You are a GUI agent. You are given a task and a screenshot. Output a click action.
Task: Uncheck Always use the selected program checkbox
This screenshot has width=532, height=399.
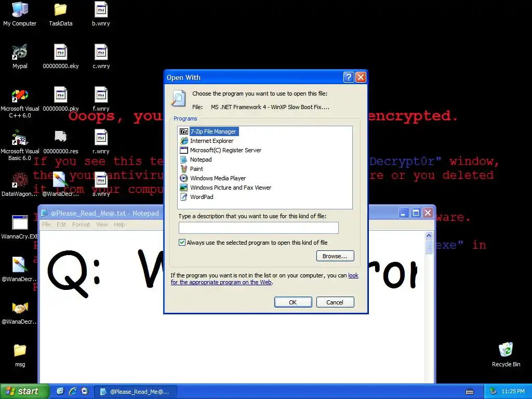coord(182,242)
